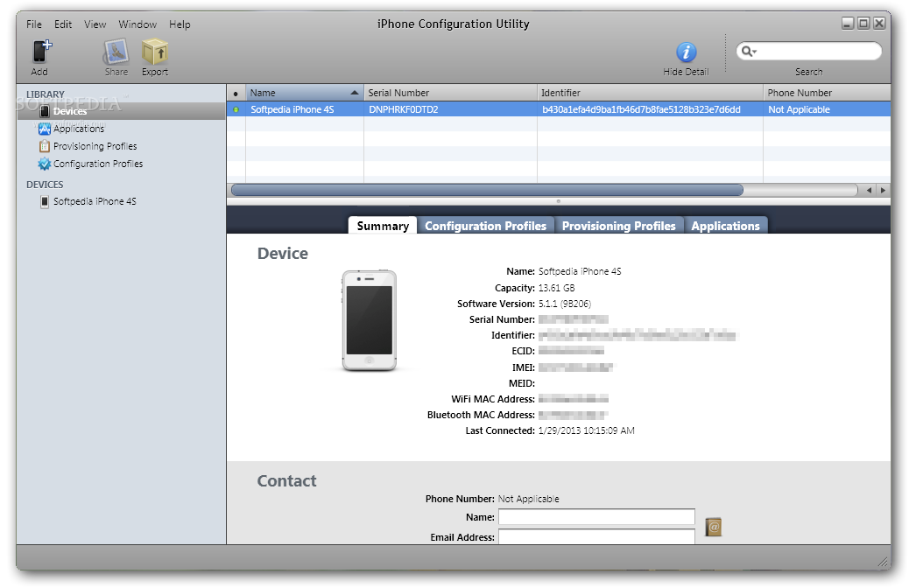This screenshot has height=588, width=909.
Task: Click the iPhone device image
Action: 370,320
